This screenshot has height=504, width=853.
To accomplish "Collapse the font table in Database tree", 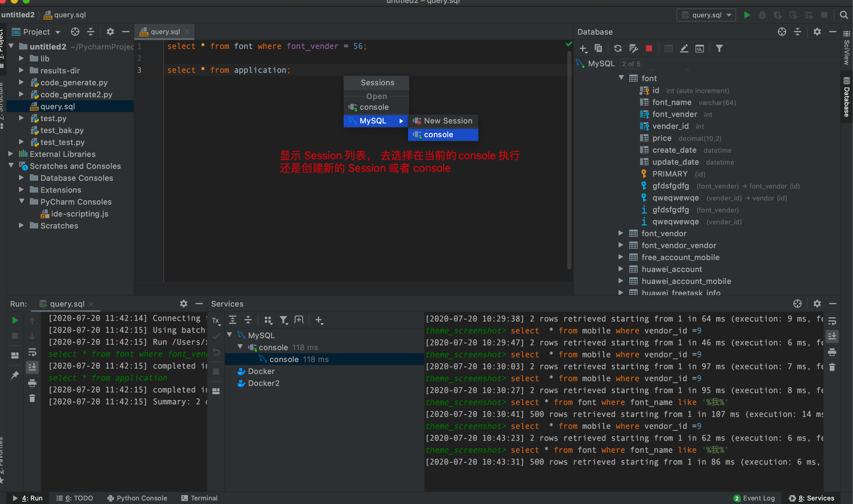I will coord(621,78).
